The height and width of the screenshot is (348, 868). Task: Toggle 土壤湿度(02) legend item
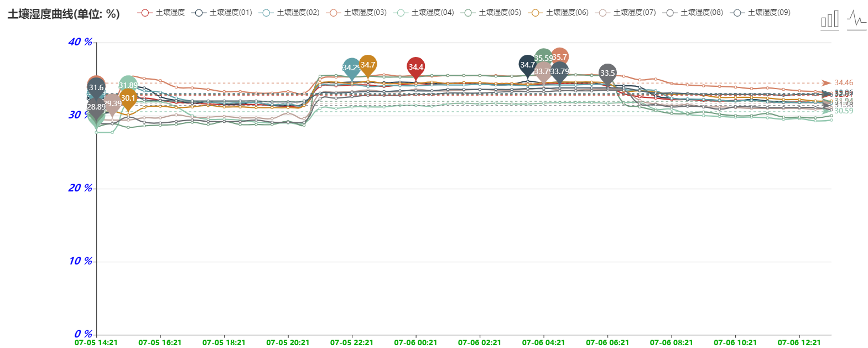pos(289,12)
